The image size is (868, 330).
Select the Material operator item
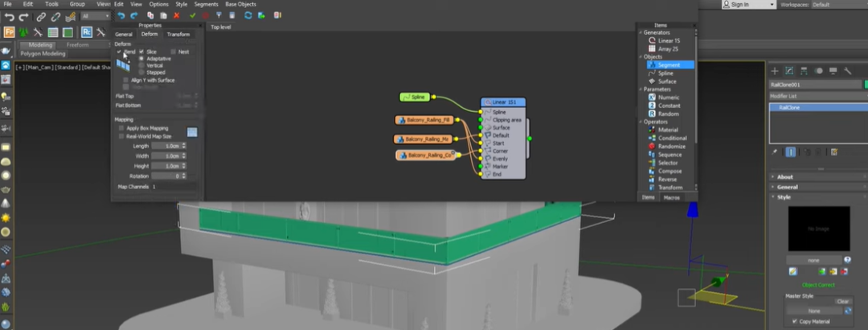(x=667, y=130)
